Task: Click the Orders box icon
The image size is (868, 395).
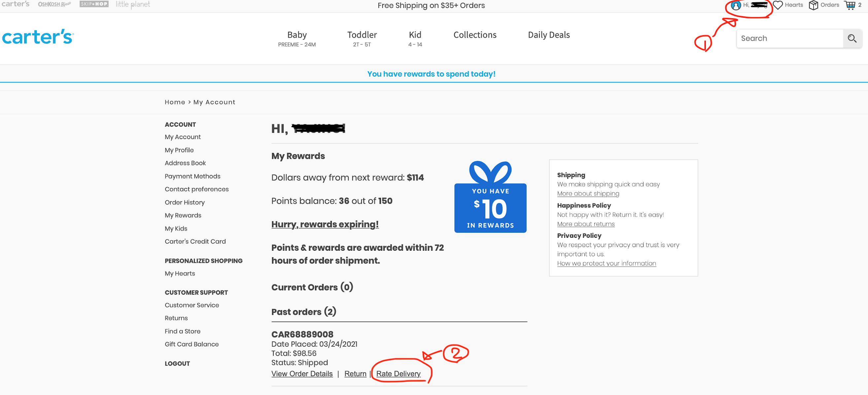Action: 814,5
